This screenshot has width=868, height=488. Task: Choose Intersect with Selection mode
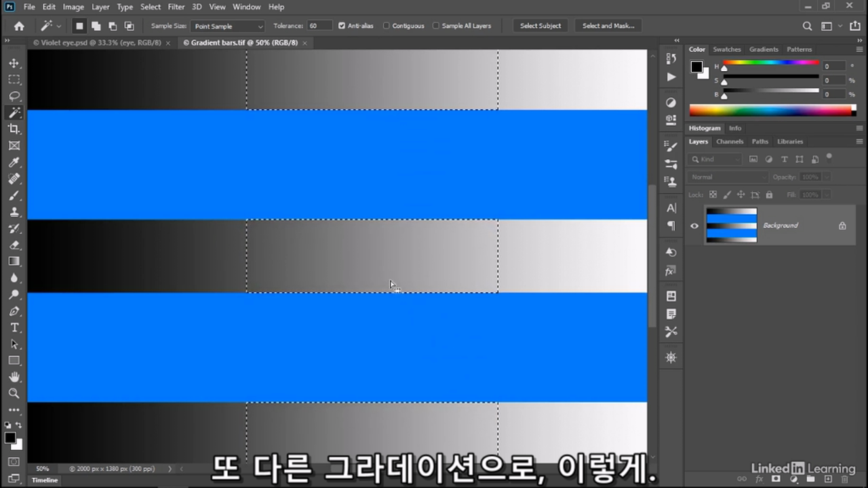coord(129,26)
